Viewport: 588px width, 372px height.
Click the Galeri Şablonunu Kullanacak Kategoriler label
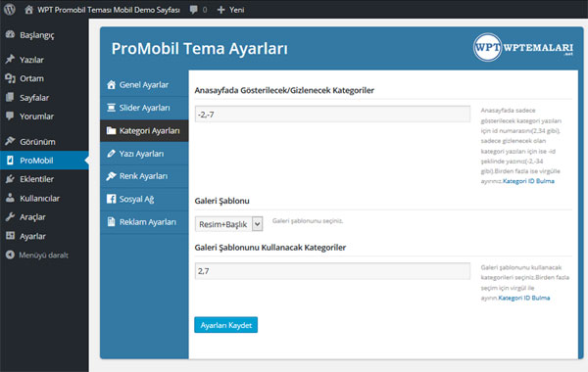[x=270, y=248]
